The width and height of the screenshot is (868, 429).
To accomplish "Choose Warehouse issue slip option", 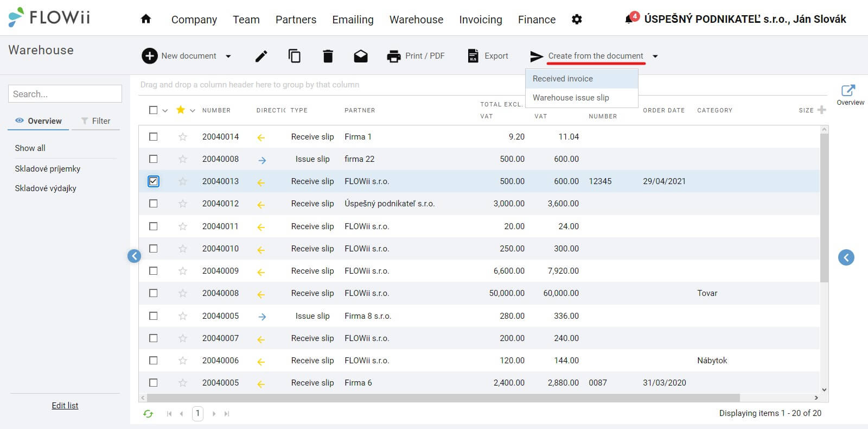I will pyautogui.click(x=582, y=98).
